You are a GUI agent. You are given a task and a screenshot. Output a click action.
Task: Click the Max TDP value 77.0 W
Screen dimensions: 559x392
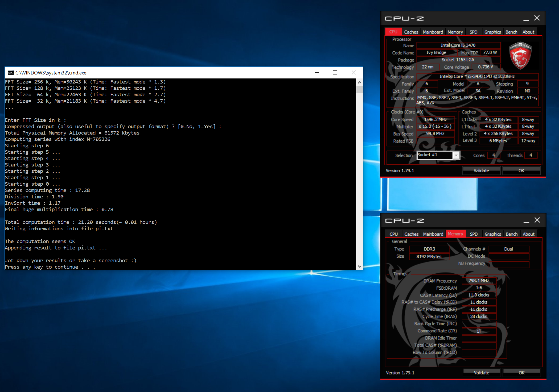point(490,52)
